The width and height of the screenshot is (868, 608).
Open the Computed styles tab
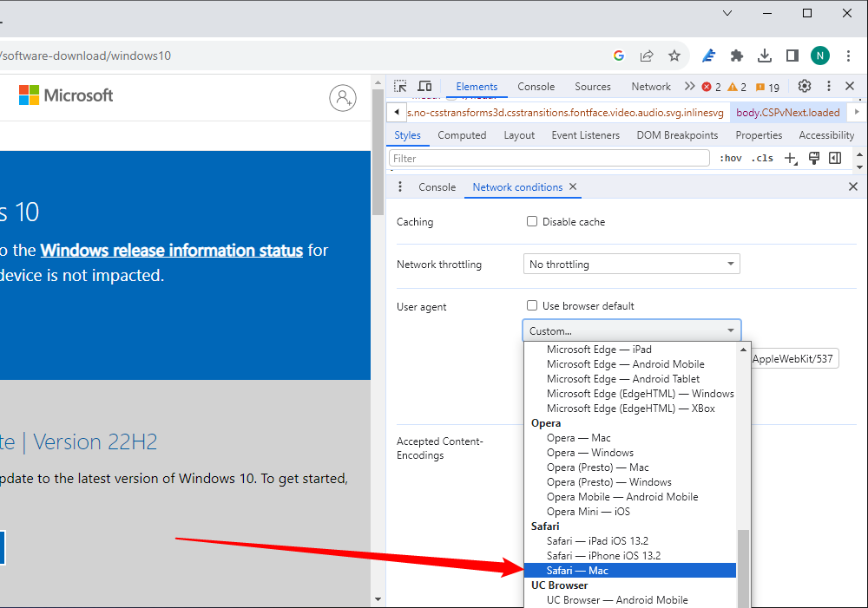click(462, 135)
